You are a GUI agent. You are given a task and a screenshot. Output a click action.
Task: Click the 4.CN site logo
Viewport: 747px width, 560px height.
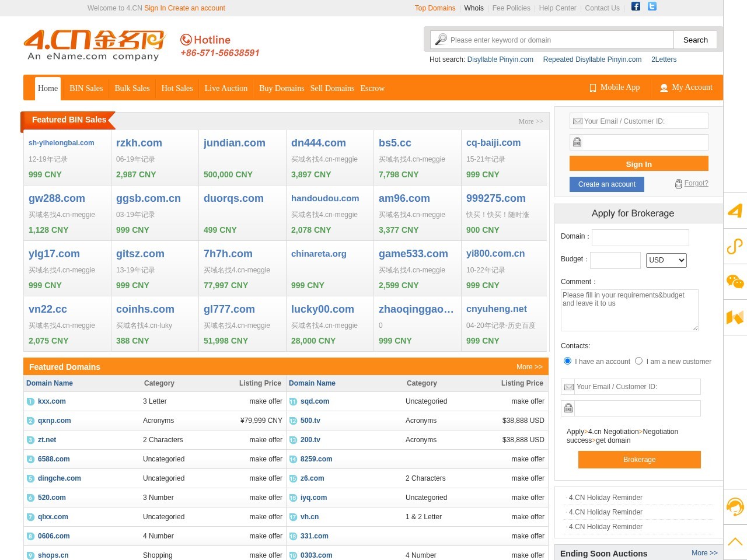[95, 45]
